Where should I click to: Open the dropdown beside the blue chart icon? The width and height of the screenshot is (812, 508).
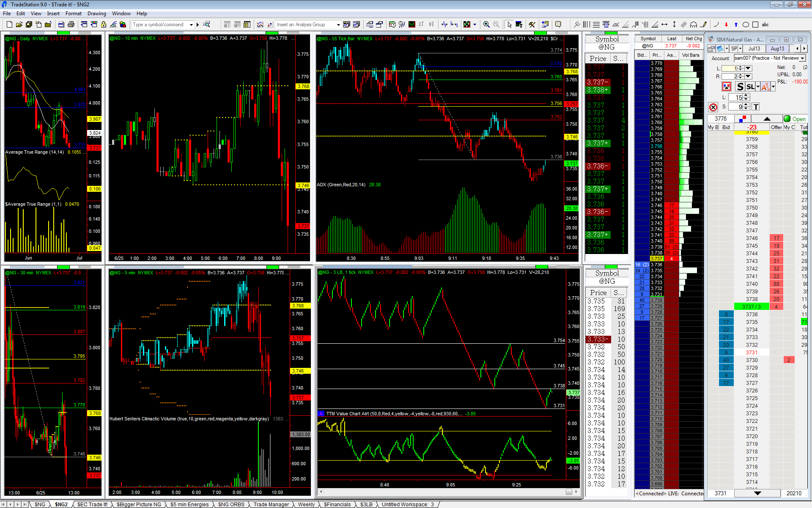[x=726, y=49]
